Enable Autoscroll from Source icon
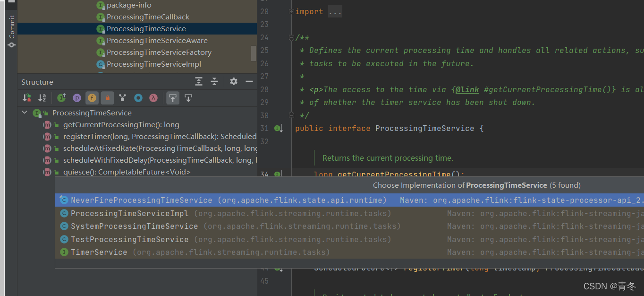This screenshot has width=644, height=296. point(188,98)
